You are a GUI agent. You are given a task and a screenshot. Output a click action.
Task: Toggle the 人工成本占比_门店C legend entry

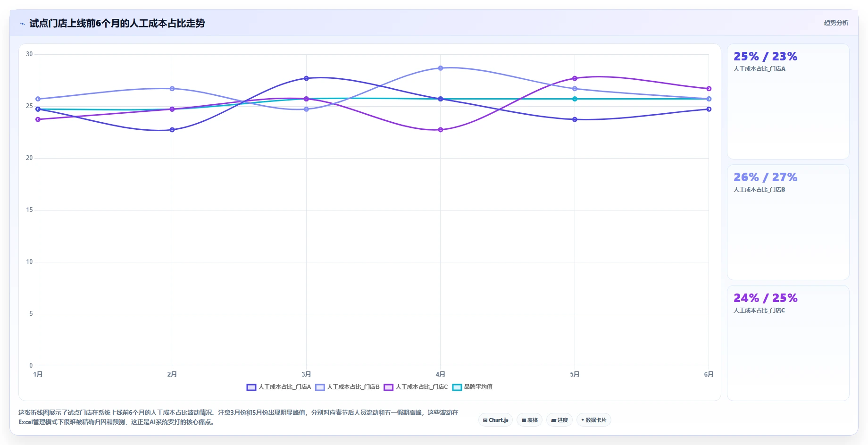click(416, 387)
